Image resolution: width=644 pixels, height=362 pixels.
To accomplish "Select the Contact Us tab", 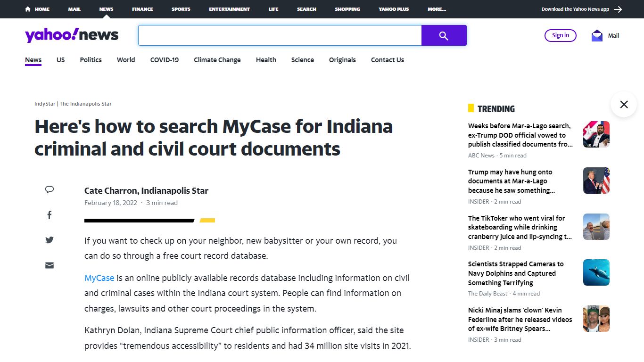I will 388,60.
